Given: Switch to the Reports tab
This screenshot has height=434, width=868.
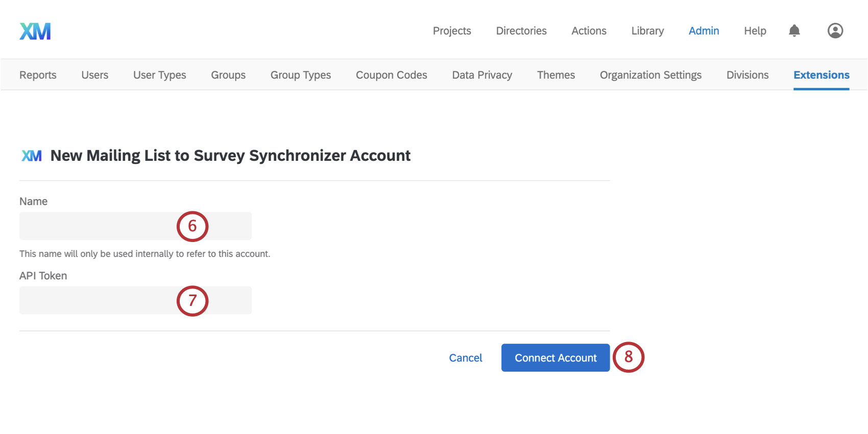Looking at the screenshot, I should point(38,75).
